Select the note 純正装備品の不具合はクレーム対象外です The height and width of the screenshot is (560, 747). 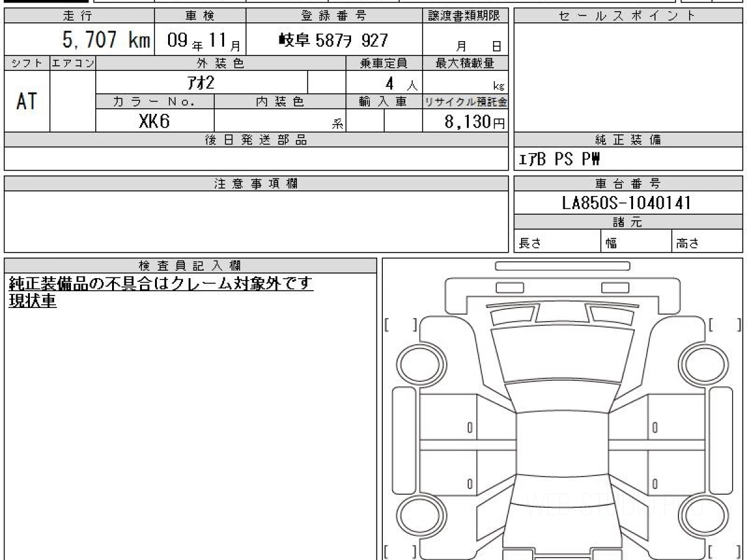click(161, 284)
